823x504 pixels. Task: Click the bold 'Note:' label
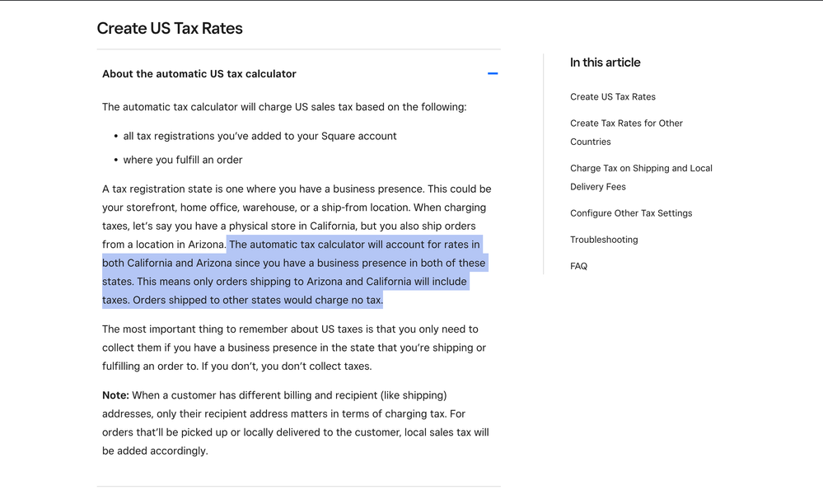(x=115, y=395)
